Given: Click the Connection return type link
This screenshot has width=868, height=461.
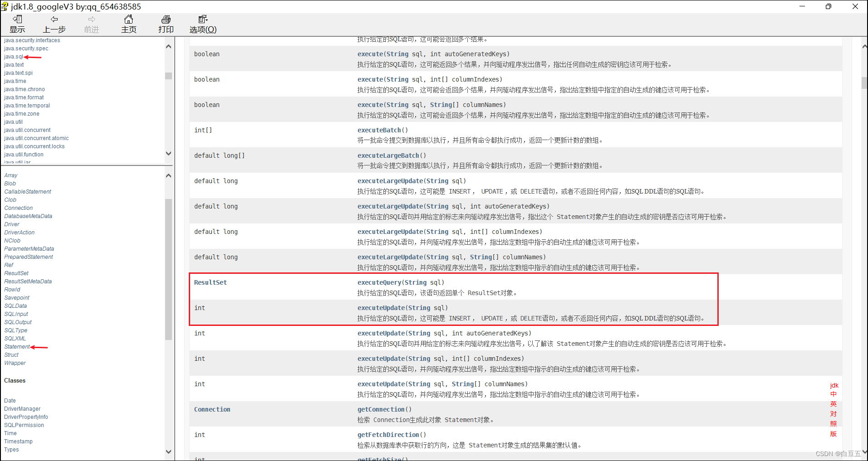Looking at the screenshot, I should click(x=212, y=409).
